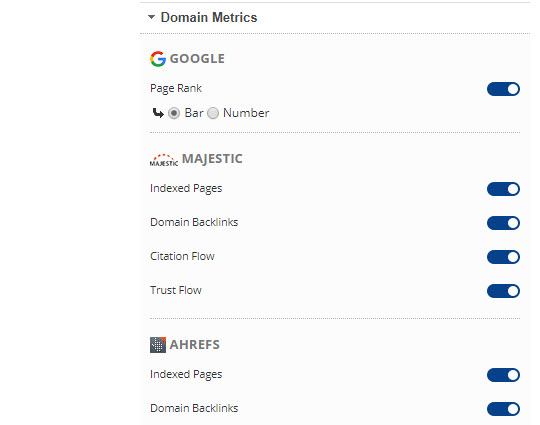Click the MAJESTIC section heading
540x425 pixels.
pos(212,159)
